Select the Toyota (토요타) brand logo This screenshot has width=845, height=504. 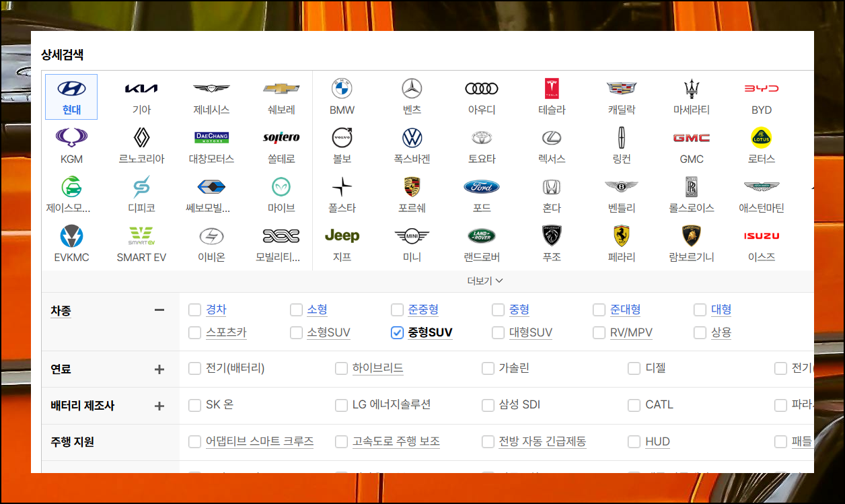[482, 137]
